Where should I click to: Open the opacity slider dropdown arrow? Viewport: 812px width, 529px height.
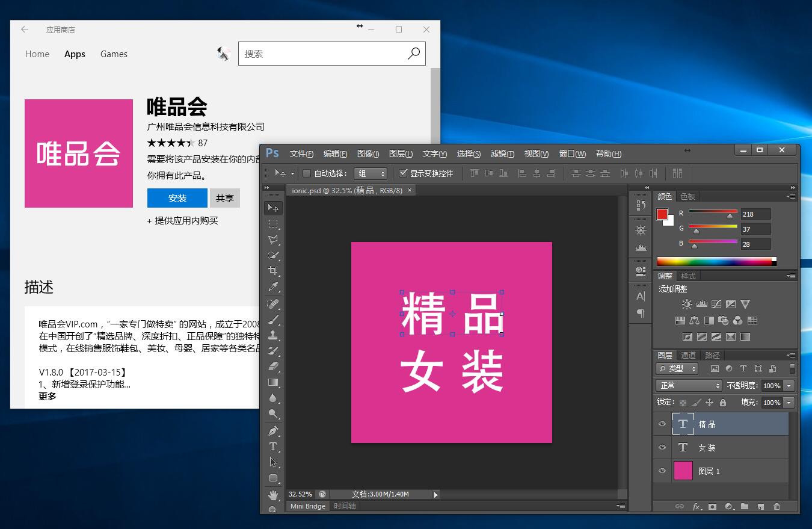(789, 386)
